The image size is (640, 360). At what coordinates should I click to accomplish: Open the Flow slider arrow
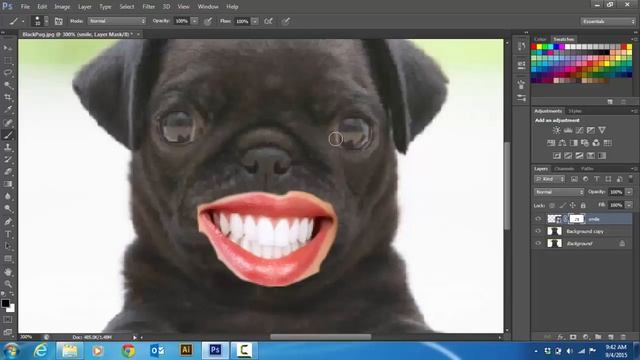point(255,21)
